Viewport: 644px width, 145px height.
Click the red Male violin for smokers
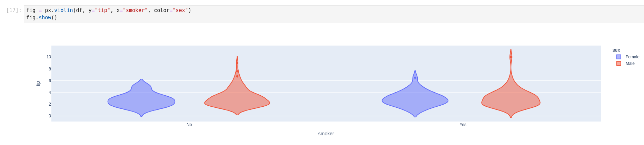pos(511,102)
